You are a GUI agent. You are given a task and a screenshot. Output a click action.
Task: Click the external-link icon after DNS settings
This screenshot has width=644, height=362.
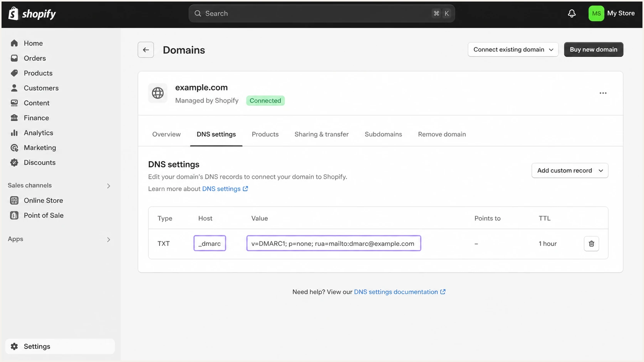point(245,189)
